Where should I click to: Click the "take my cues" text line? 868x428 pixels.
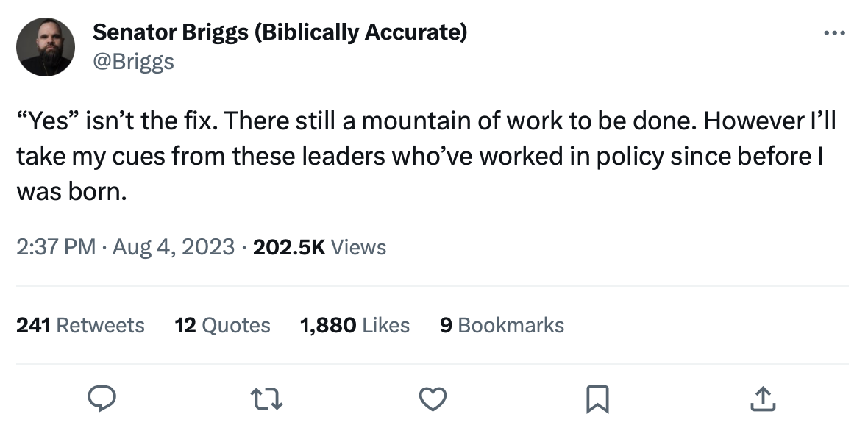[416, 157]
